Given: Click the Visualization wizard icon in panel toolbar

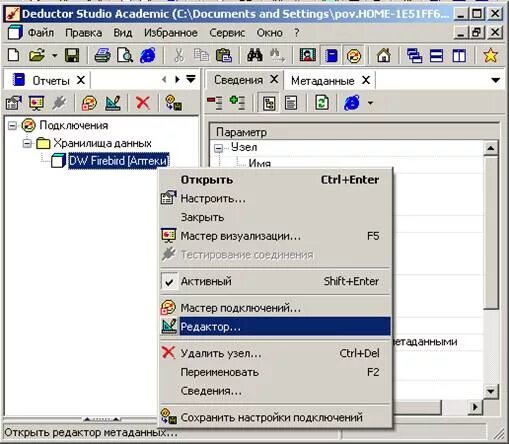Looking at the screenshot, I should pyautogui.click(x=36, y=103).
